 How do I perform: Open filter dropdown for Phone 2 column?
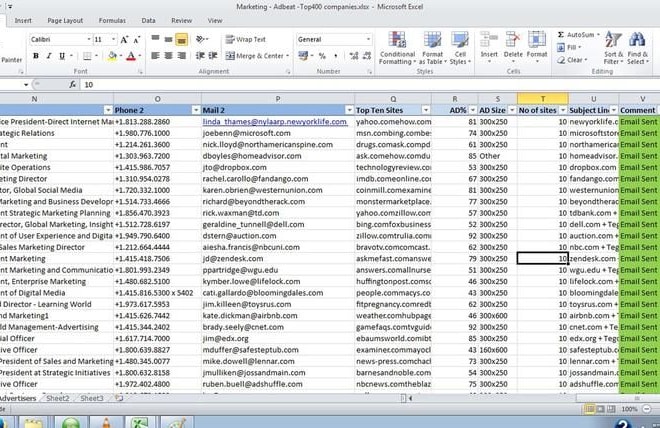(196, 110)
